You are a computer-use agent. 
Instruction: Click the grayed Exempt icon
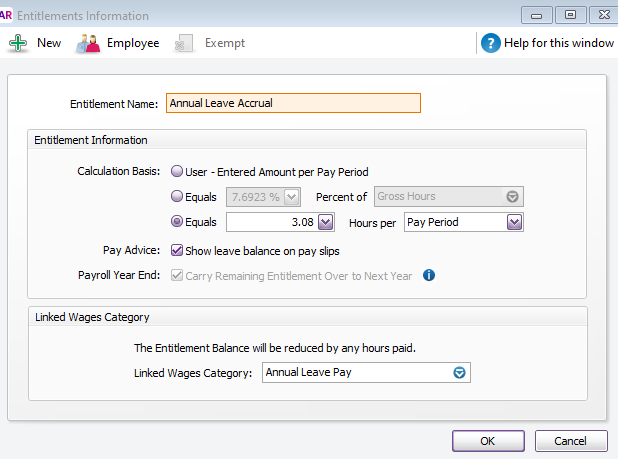point(181,43)
